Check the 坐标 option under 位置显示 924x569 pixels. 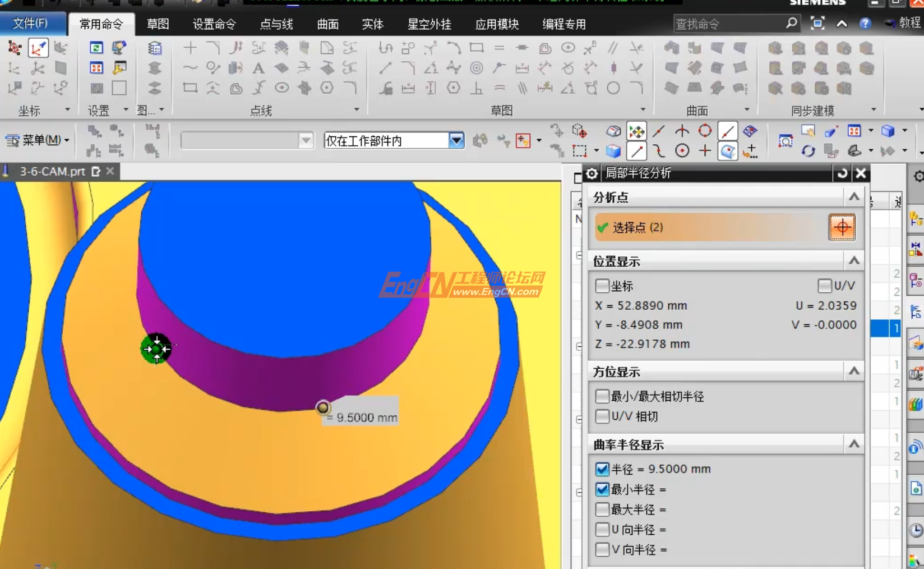point(602,286)
